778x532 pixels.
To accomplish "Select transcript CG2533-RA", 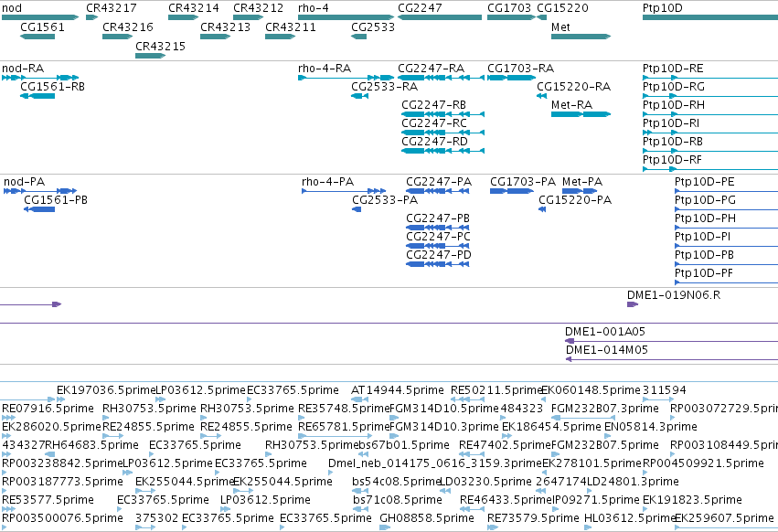I will pos(359,96).
